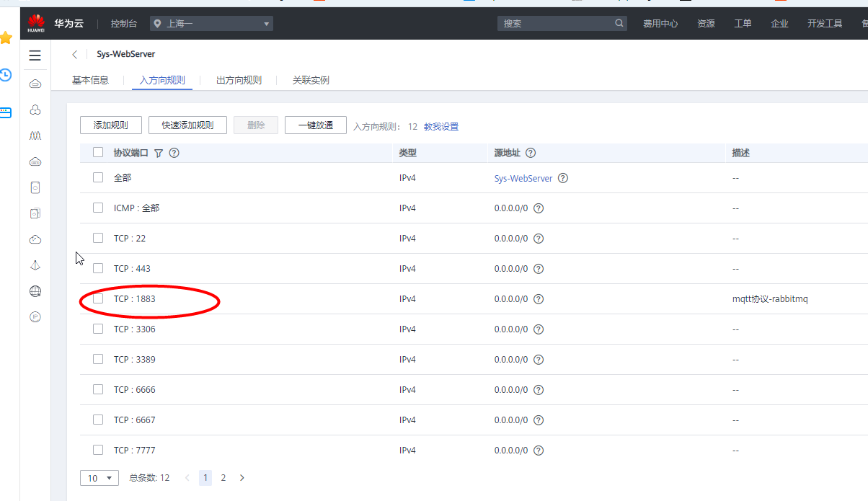Go to the next page using right chevron

point(242,478)
